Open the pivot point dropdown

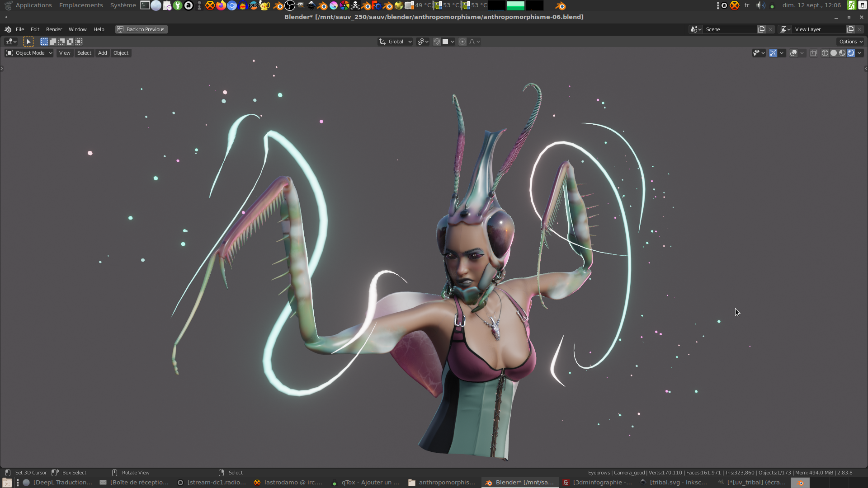point(423,42)
